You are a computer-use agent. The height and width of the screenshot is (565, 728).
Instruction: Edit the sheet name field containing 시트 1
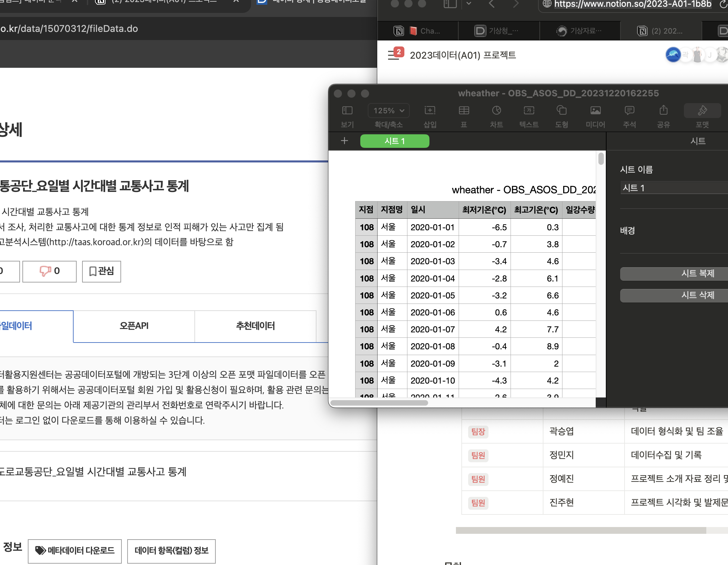674,188
